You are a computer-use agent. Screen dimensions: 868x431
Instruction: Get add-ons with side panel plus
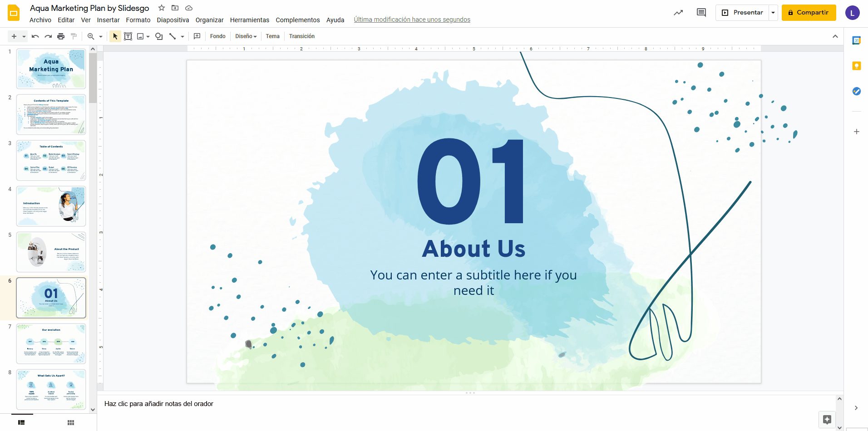pyautogui.click(x=856, y=132)
